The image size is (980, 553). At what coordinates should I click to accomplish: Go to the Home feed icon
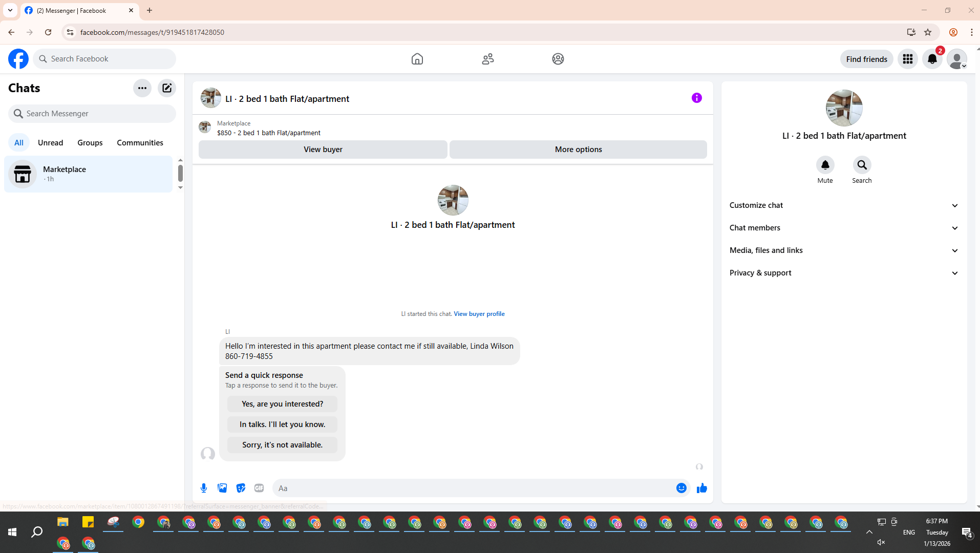417,59
